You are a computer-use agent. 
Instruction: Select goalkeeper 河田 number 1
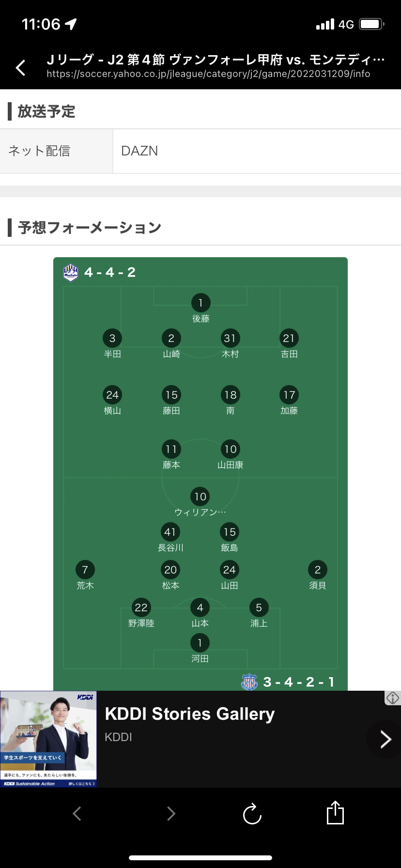200,643
